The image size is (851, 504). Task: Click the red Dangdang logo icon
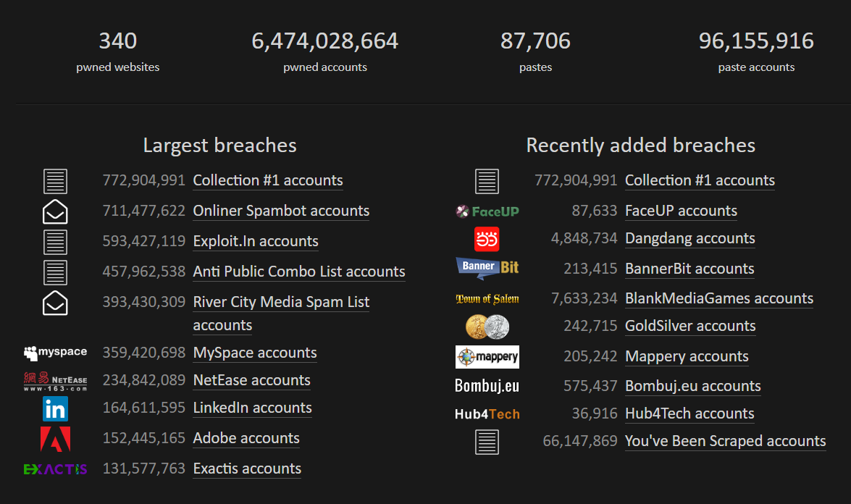point(487,239)
